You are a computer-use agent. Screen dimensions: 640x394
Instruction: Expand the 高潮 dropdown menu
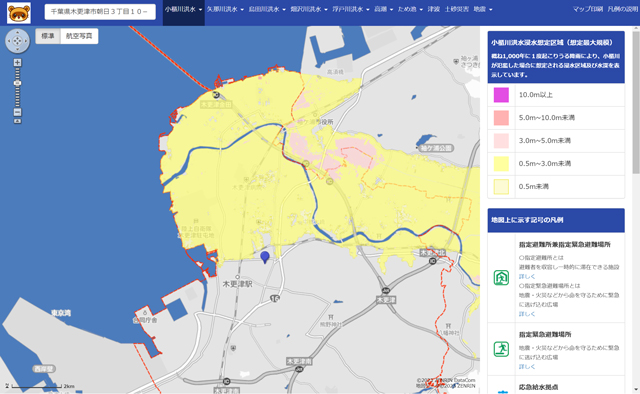[383, 9]
